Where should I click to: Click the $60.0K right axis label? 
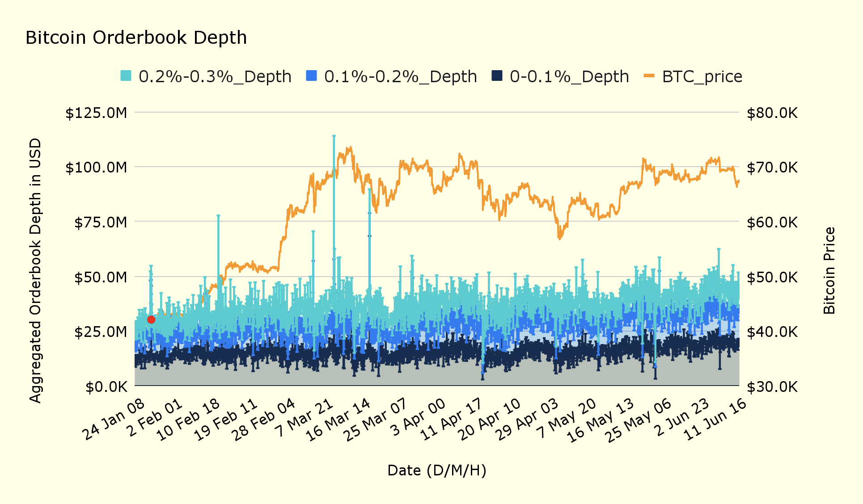tap(772, 222)
